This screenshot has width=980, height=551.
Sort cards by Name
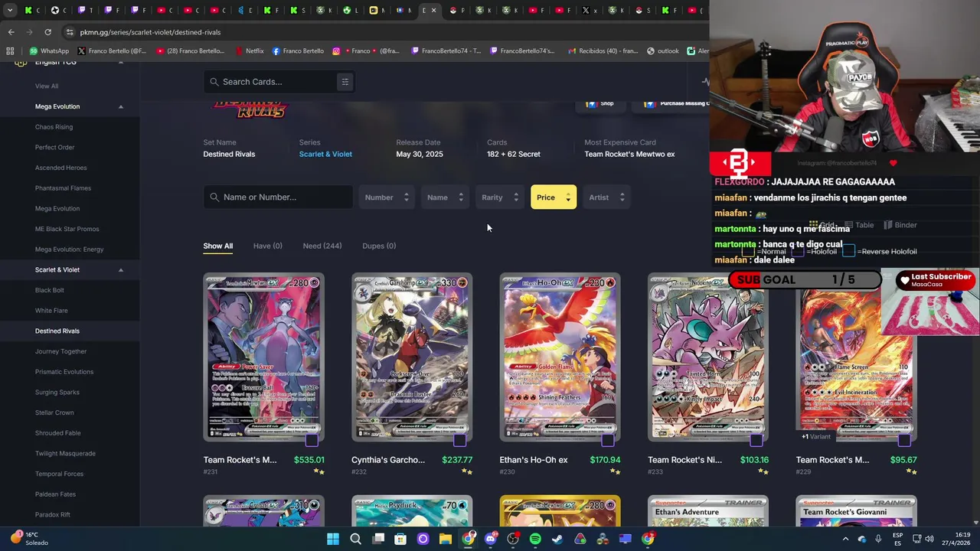pyautogui.click(x=444, y=197)
